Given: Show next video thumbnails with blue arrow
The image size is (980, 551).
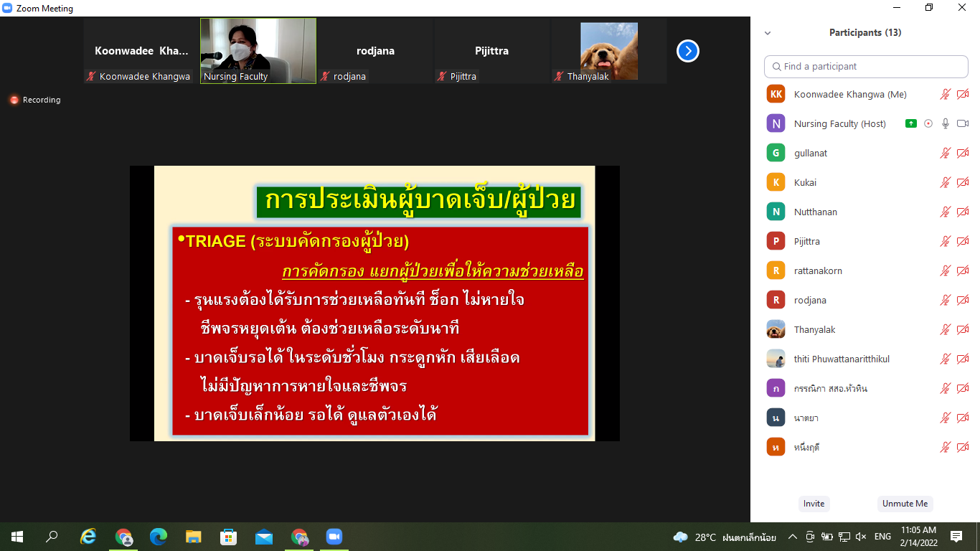Looking at the screenshot, I should 687,51.
